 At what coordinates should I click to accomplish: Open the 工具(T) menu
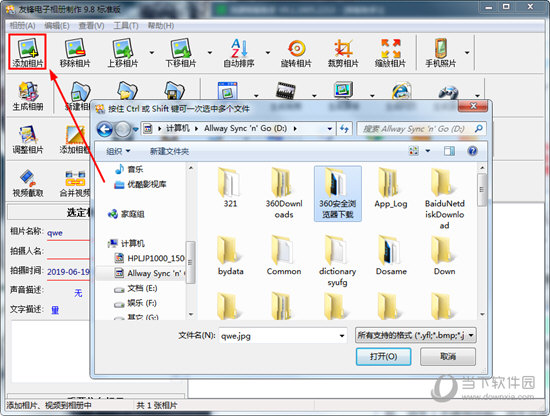click(126, 26)
